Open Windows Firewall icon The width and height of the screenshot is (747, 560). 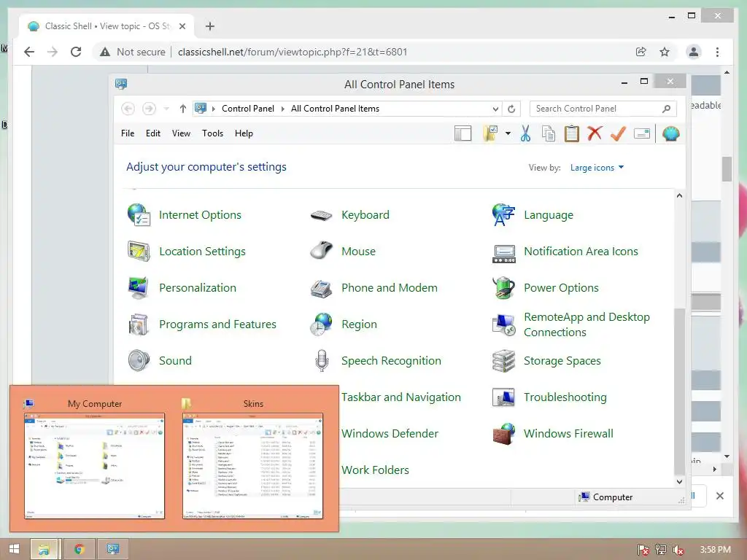pyautogui.click(x=503, y=433)
